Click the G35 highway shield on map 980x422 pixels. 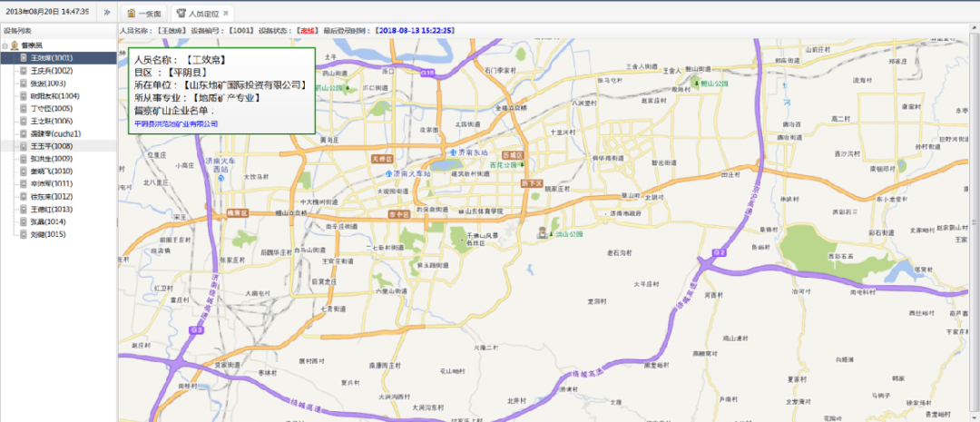coord(427,73)
